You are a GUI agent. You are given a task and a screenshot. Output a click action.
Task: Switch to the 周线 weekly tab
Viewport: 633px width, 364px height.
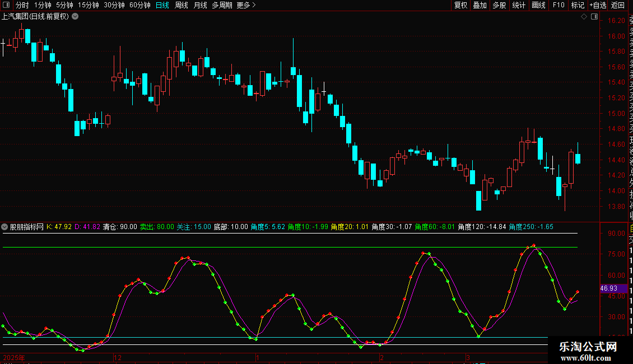pos(181,5)
